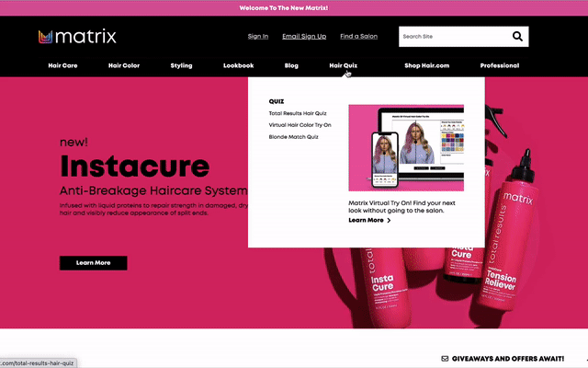This screenshot has height=368, width=588.
Task: Click the envelope icon beside Giveaways
Action: (445, 359)
